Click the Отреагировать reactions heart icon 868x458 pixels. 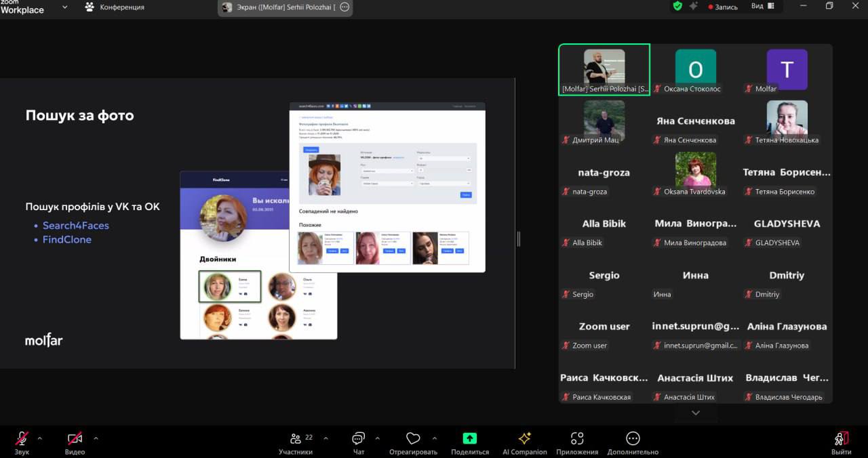click(413, 438)
